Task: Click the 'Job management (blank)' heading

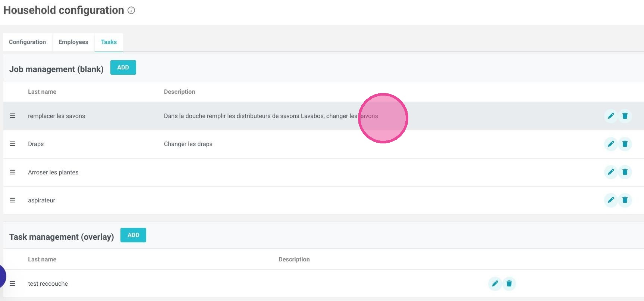Action: point(56,69)
